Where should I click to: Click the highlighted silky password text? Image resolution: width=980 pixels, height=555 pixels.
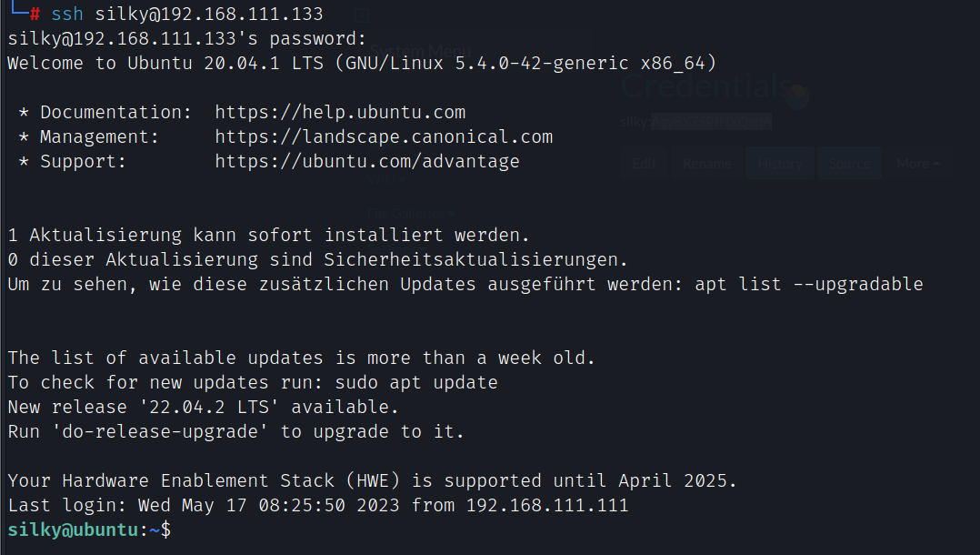(x=711, y=122)
